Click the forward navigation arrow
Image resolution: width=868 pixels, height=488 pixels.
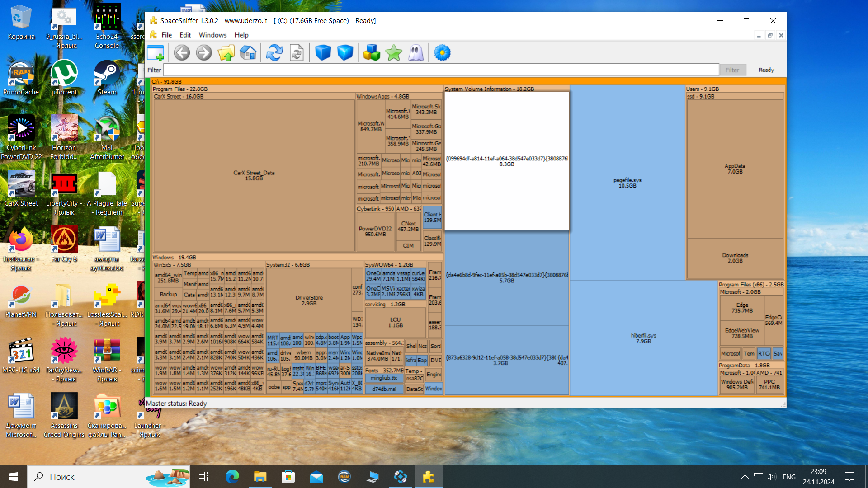(x=204, y=53)
